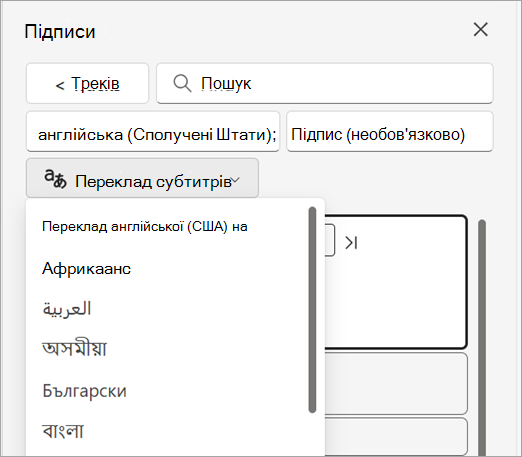Screen dimensions: 522x457
Task: Click the captions panel scrollbar on right
Action: coord(482,337)
